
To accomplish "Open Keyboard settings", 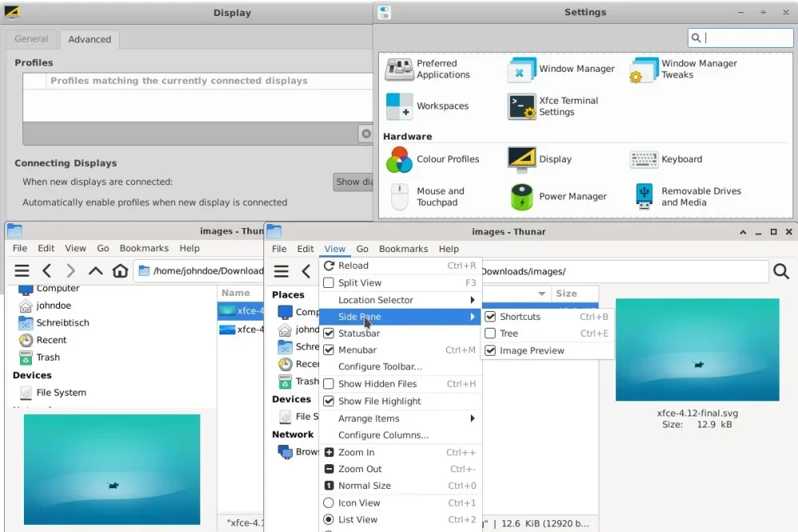I will (x=666, y=160).
